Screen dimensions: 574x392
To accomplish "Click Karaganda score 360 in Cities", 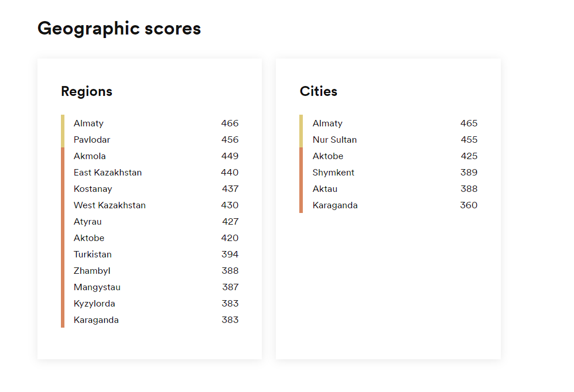I will 469,205.
